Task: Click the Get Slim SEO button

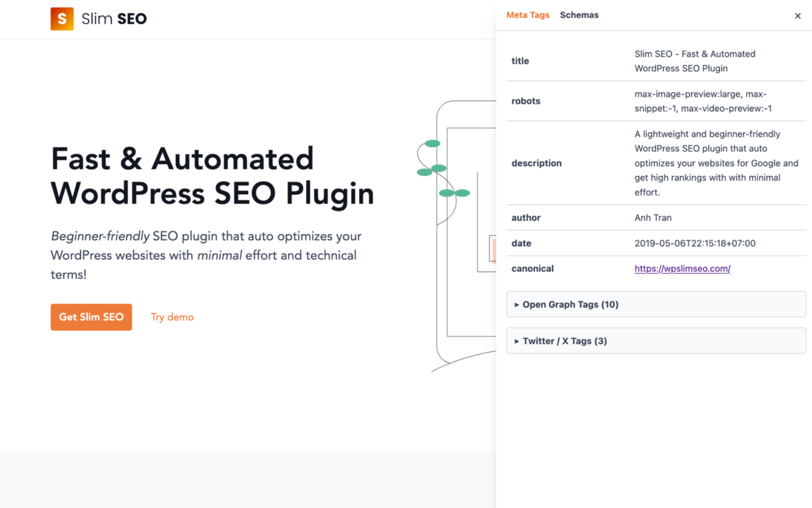Action: pyautogui.click(x=91, y=317)
